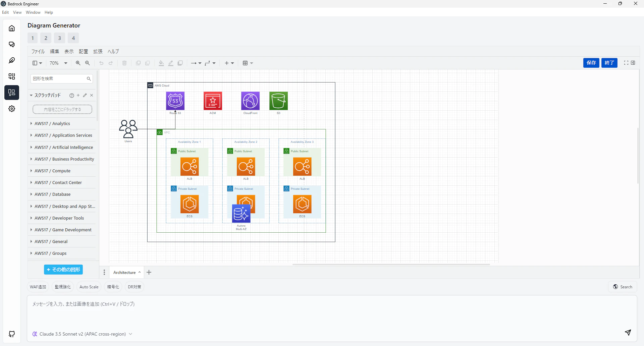Open the 70% zoom level dropdown
Screen dimensions: 644x346
pyautogui.click(x=58, y=63)
